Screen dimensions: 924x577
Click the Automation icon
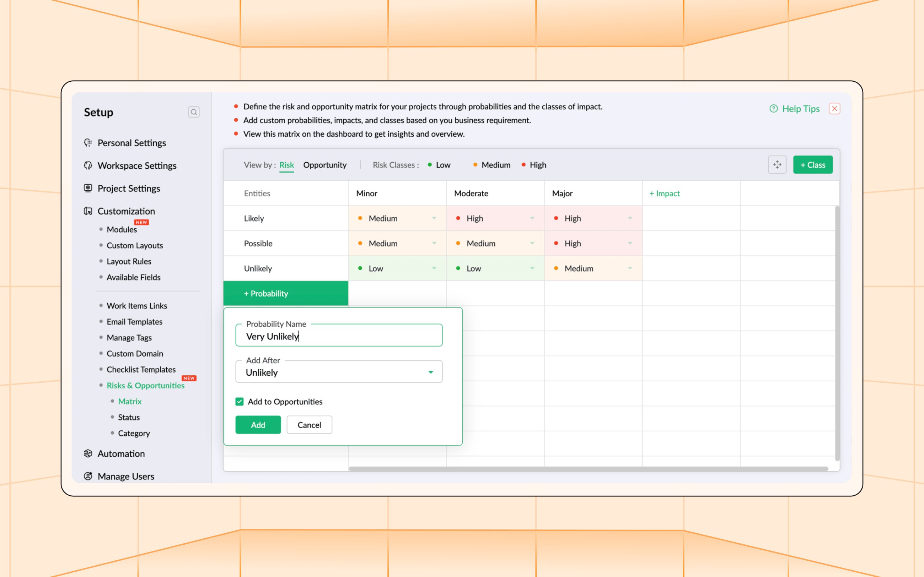coord(88,453)
